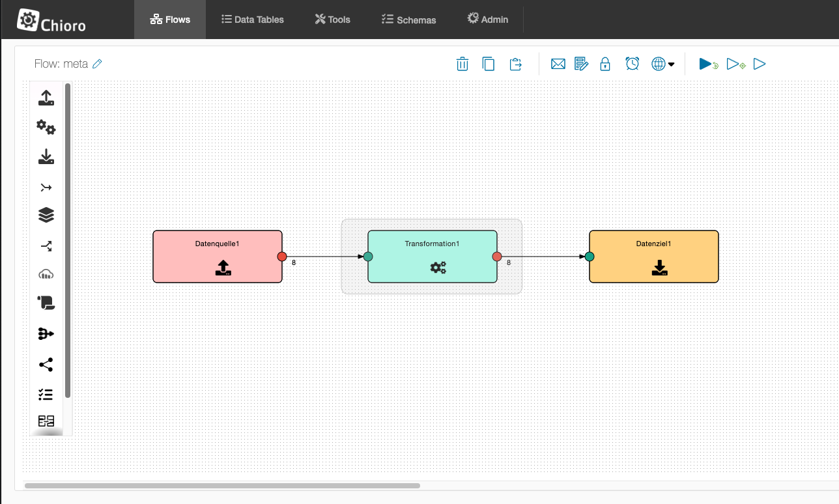Click the padlock lock icon

coord(605,64)
